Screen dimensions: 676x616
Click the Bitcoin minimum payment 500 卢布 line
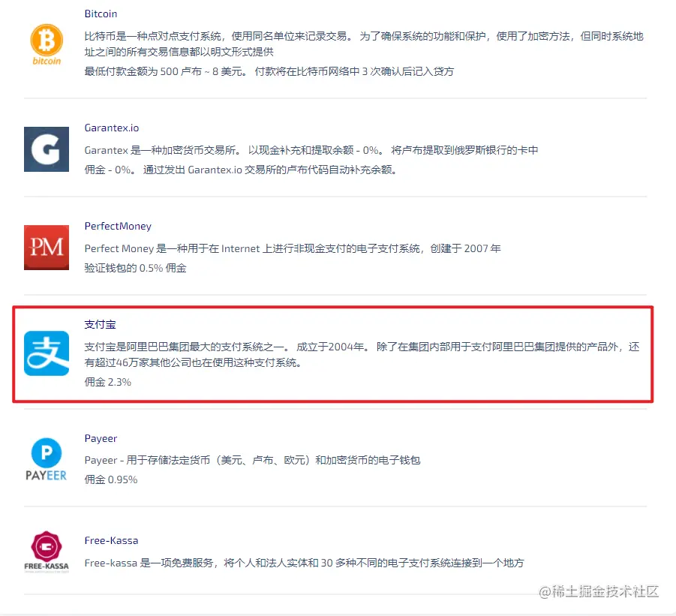pos(269,71)
